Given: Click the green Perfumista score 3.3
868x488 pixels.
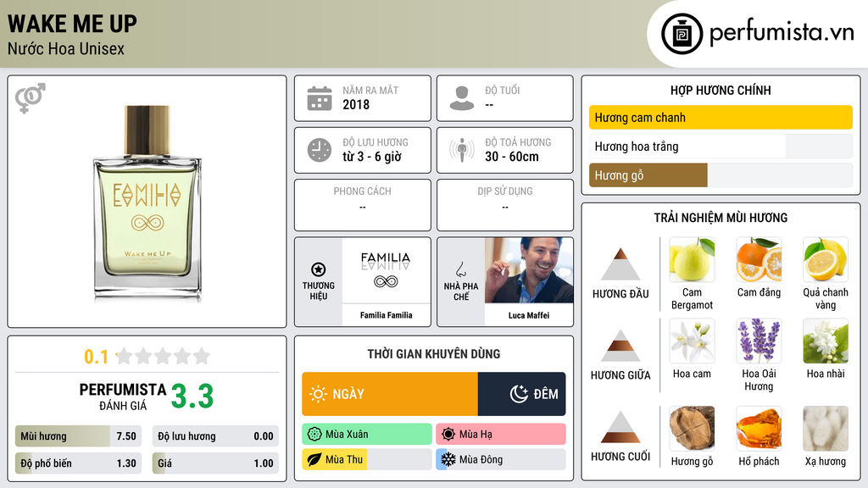Looking at the screenshot, I should pos(192,396).
